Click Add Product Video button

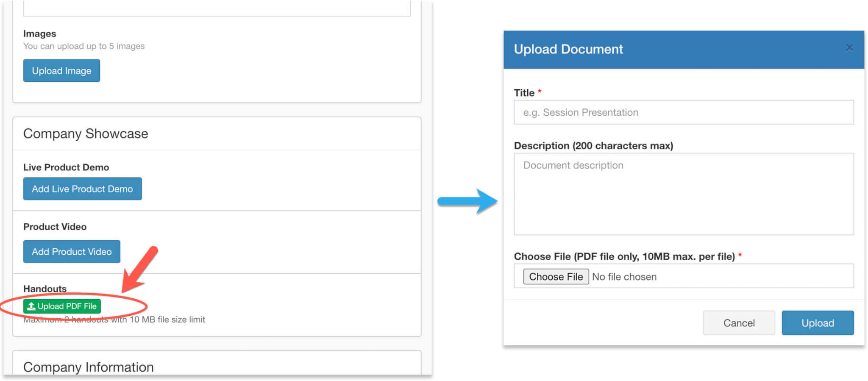[72, 252]
